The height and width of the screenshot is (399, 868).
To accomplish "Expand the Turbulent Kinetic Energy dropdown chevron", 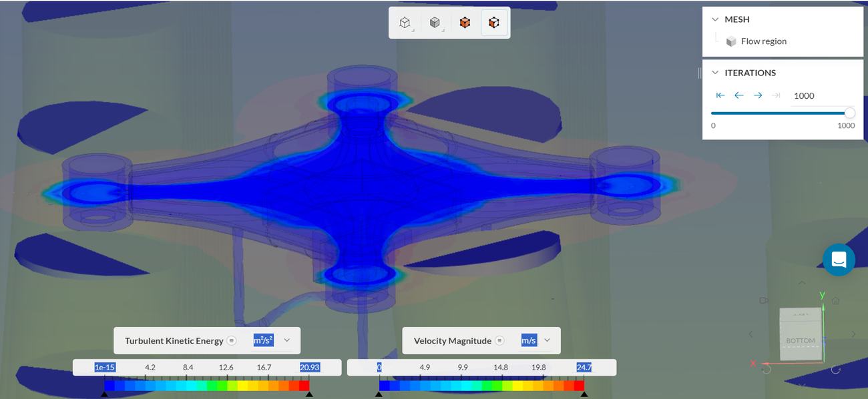I will pyautogui.click(x=287, y=340).
